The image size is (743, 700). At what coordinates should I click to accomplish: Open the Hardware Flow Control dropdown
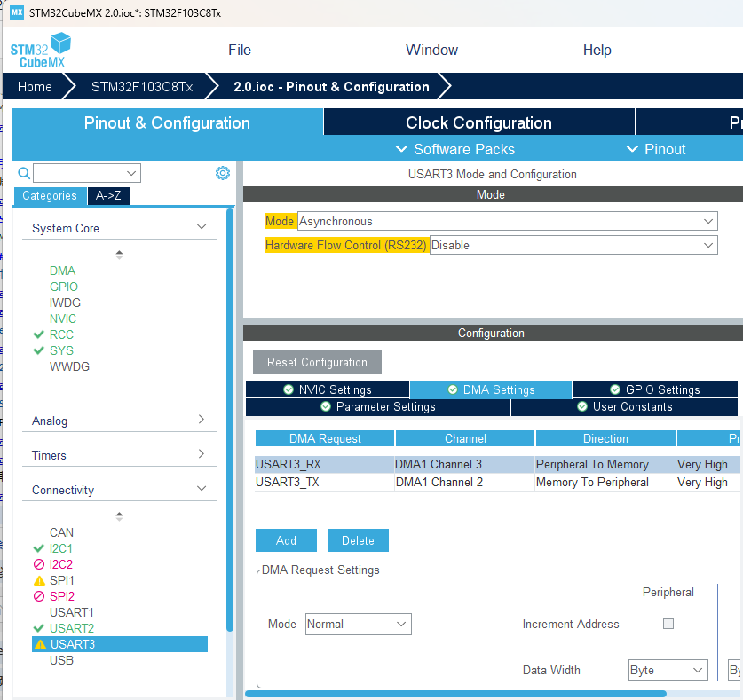[x=573, y=246]
